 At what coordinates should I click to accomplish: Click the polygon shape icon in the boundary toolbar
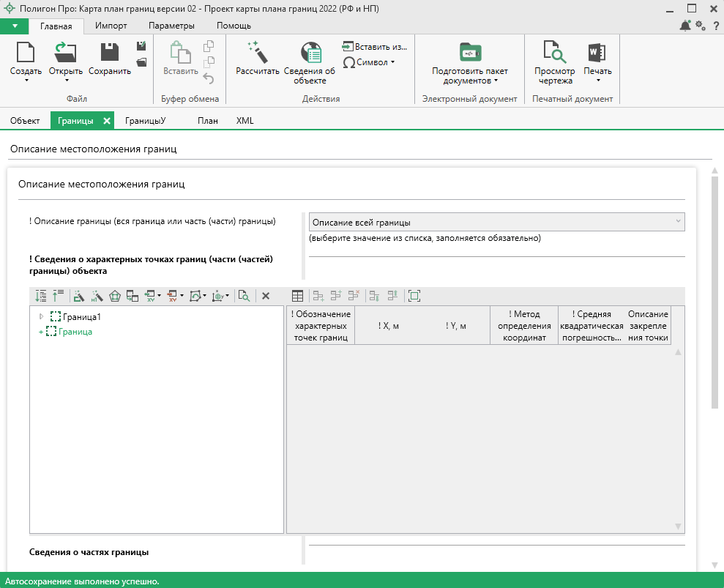(x=115, y=296)
